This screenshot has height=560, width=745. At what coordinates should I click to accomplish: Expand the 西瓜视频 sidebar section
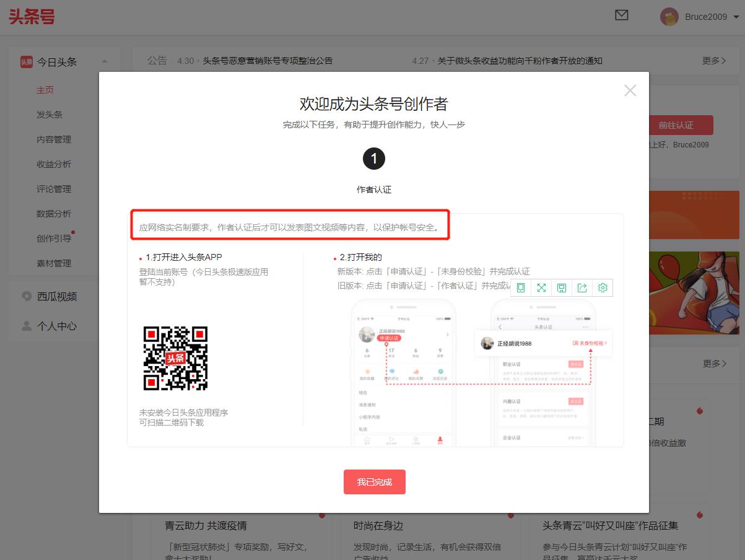click(x=56, y=297)
